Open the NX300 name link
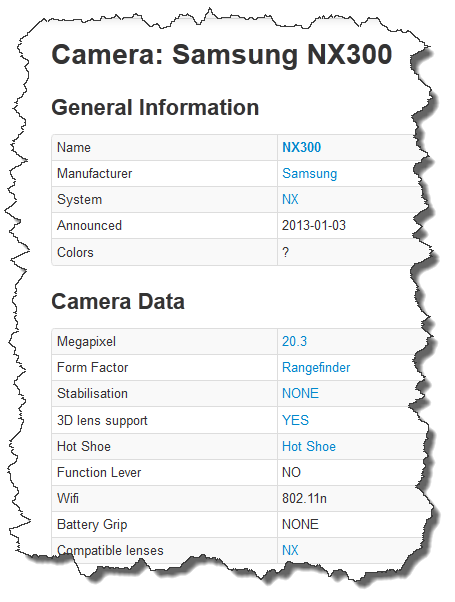Screen dimensions: 455x602 tap(301, 147)
